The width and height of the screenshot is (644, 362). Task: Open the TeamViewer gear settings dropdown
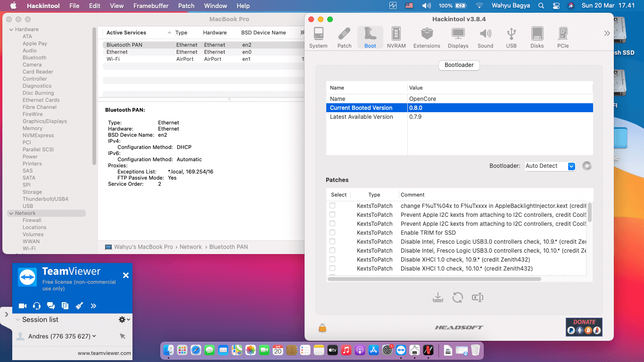(124, 320)
